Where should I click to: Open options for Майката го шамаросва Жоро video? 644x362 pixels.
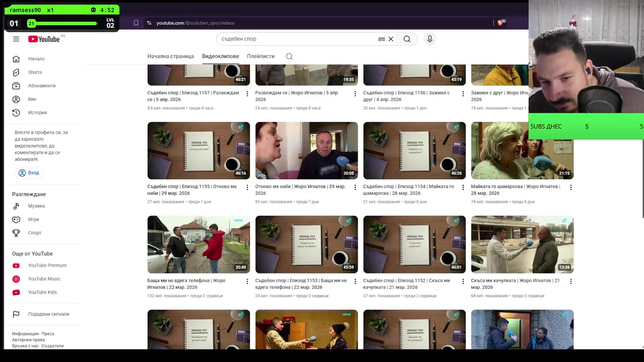click(571, 187)
